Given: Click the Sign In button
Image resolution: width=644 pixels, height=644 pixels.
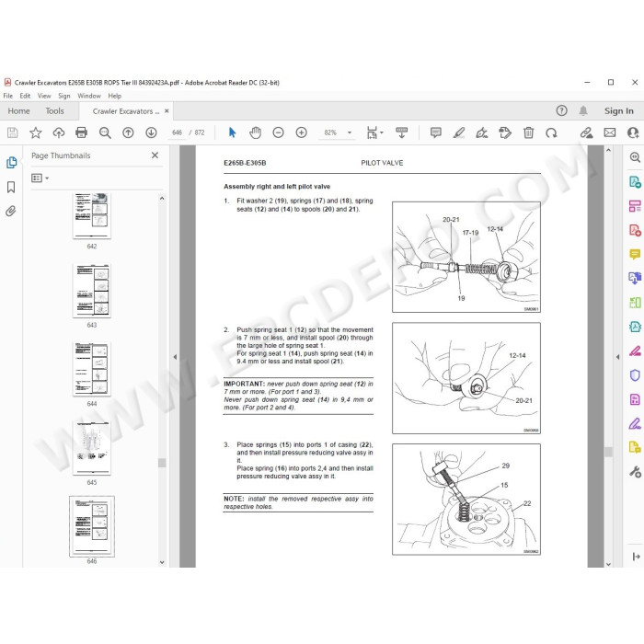Looking at the screenshot, I should 618,111.
